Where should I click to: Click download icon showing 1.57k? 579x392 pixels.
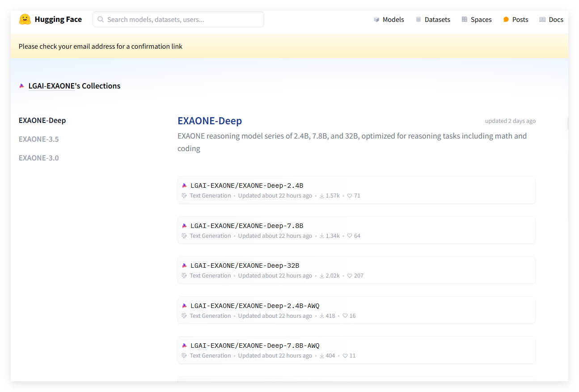pos(322,196)
